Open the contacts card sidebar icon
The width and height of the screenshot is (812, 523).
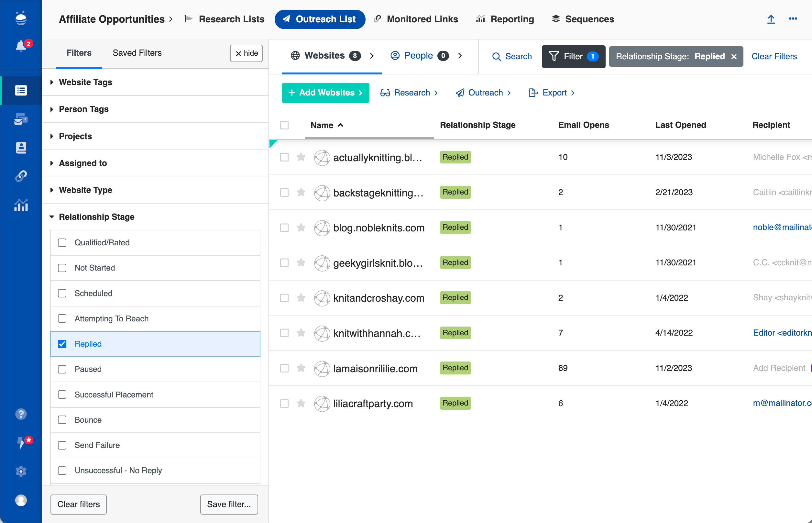21,147
